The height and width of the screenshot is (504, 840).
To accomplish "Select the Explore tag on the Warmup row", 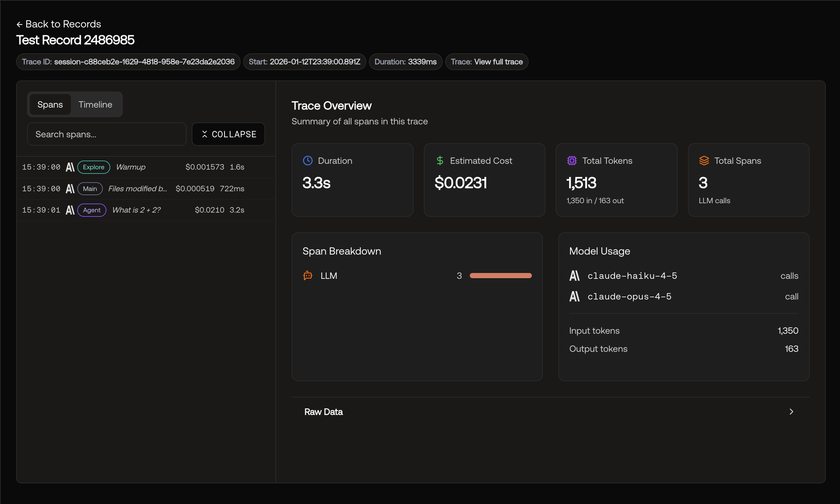I will 93,167.
